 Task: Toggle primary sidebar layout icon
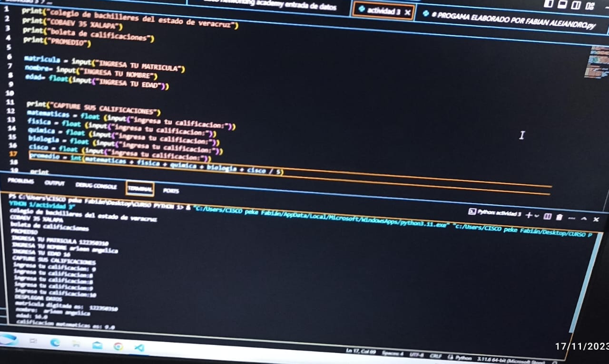pos(549,4)
